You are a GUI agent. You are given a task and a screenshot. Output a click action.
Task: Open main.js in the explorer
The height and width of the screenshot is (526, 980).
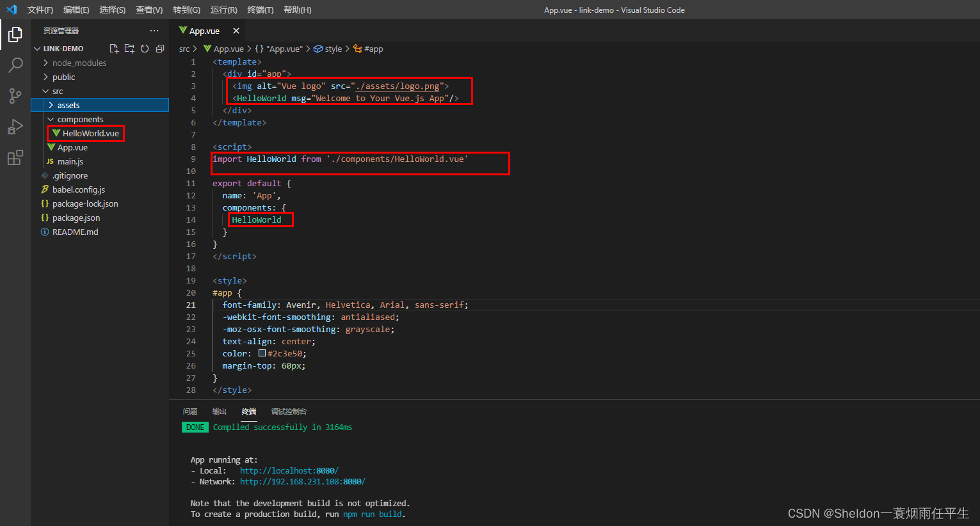click(70, 161)
